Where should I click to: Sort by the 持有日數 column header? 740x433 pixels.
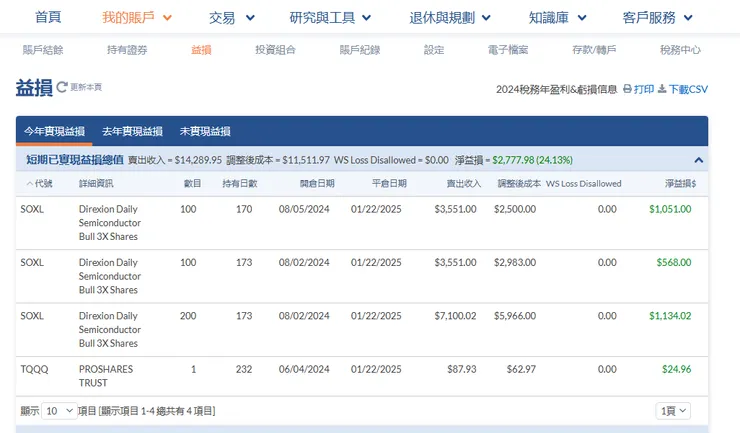pyautogui.click(x=240, y=184)
